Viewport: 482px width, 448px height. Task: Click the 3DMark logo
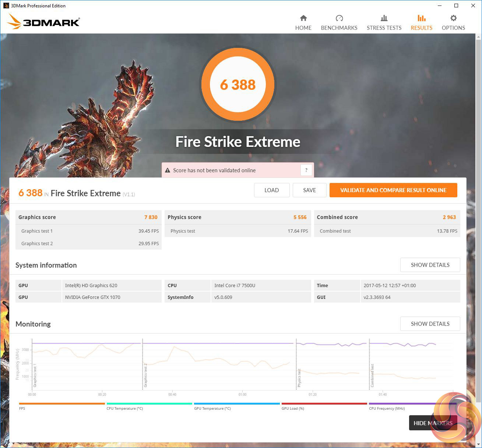click(43, 22)
